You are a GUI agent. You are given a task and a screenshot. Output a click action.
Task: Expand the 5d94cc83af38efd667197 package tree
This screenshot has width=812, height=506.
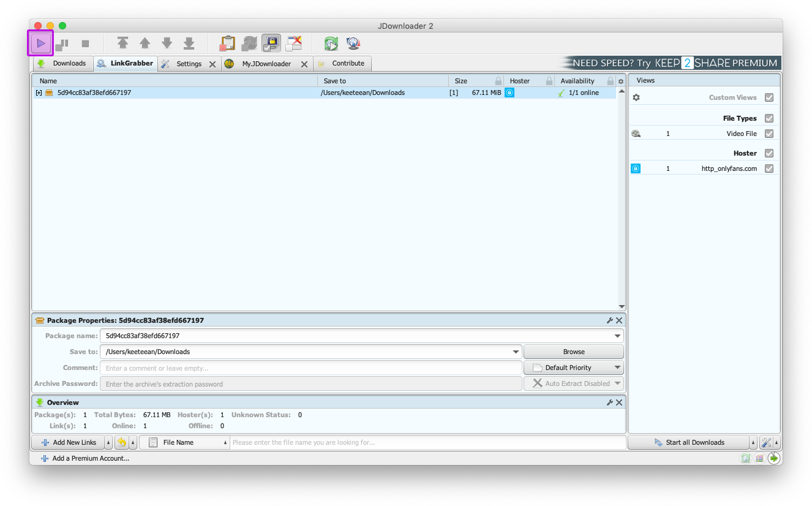click(x=39, y=93)
